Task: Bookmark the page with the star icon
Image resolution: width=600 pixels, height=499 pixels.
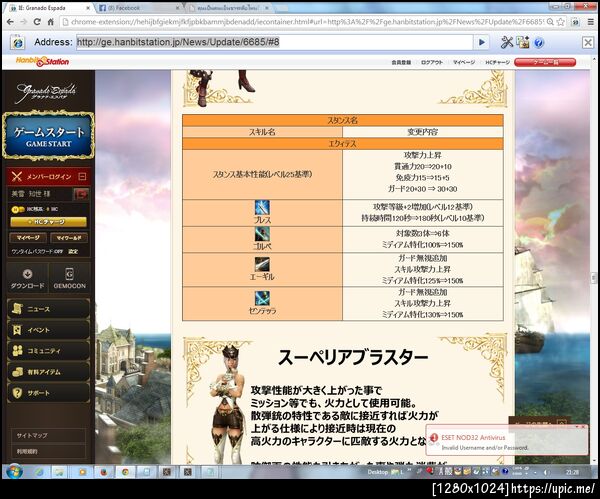Action: (x=561, y=22)
